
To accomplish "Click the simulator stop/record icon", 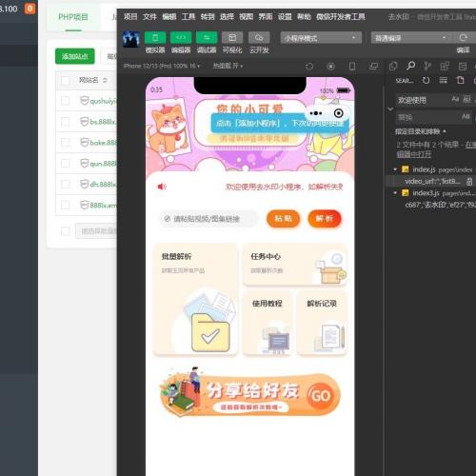I will pyautogui.click(x=330, y=67).
